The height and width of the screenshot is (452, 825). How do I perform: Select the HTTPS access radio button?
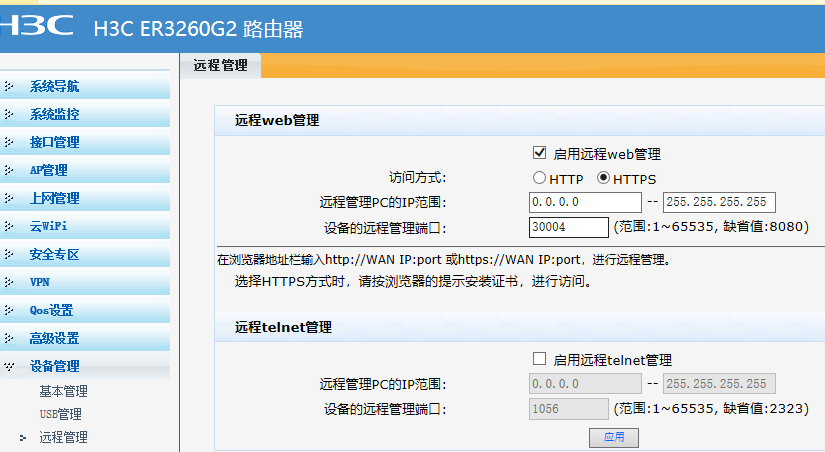(x=603, y=178)
